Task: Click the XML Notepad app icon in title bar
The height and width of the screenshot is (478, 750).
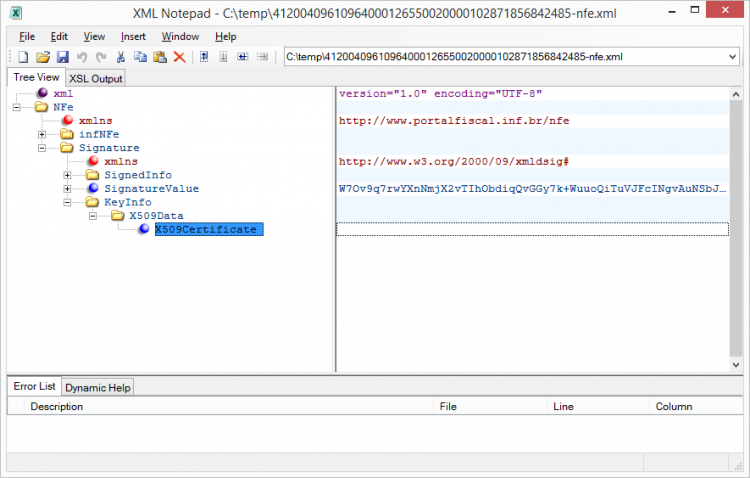Action: 16,13
